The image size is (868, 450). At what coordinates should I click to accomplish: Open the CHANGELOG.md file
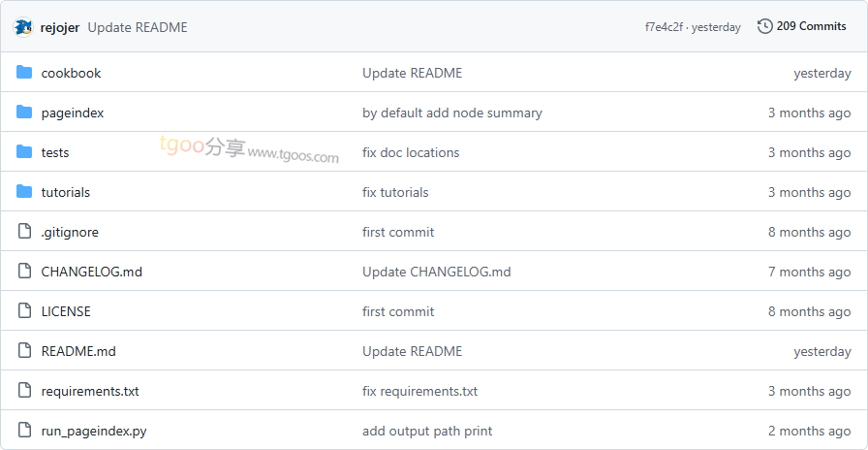(91, 272)
